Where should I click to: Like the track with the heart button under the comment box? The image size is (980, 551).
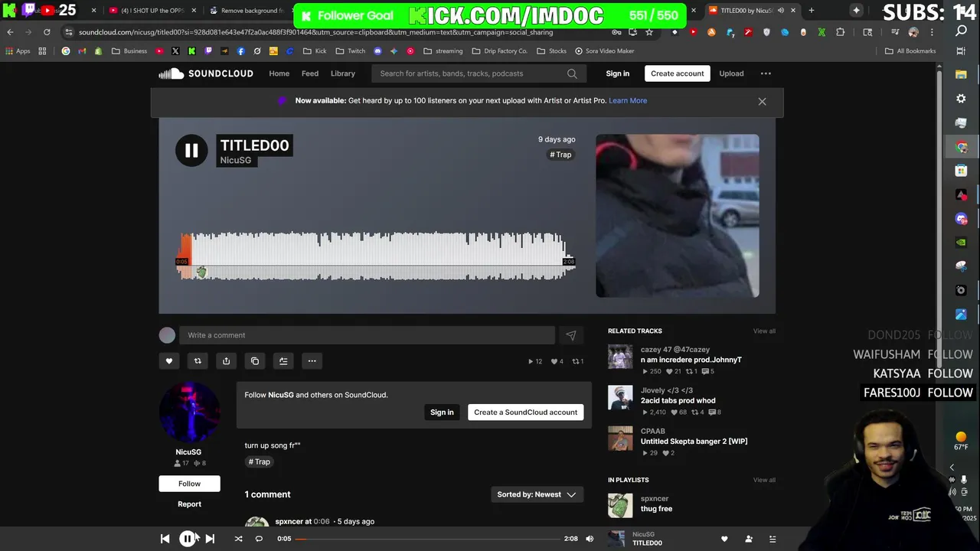169,361
